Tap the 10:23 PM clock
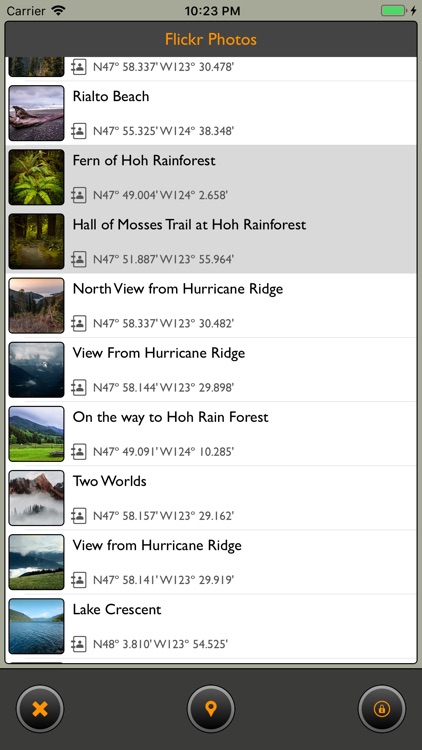 tap(212, 11)
